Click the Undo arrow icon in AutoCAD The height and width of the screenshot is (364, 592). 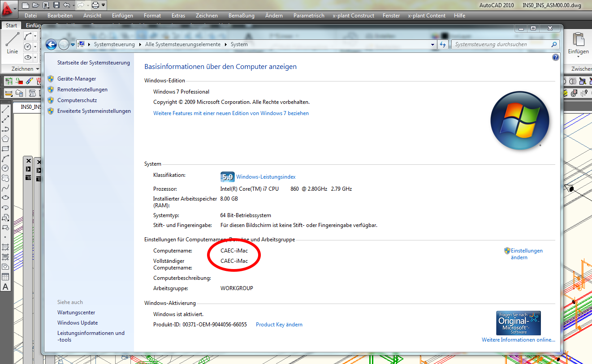pos(66,5)
